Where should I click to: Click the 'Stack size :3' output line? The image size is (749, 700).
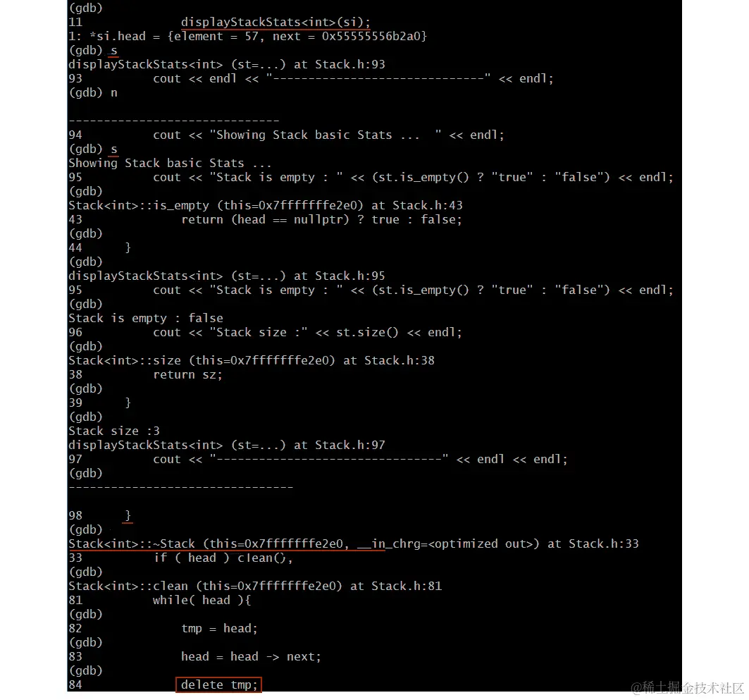pyautogui.click(x=114, y=431)
